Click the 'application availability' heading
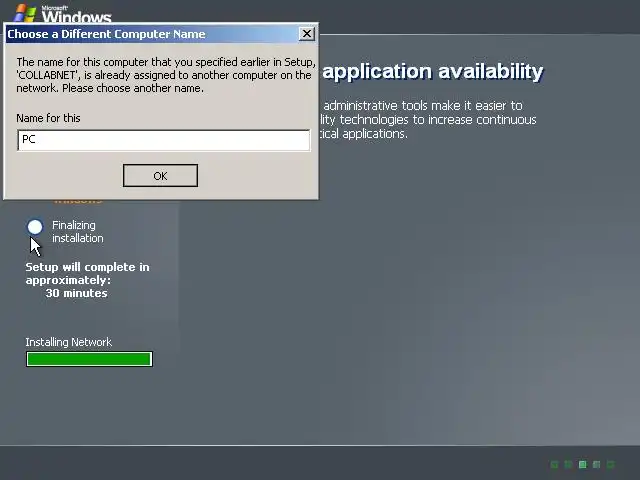 (433, 71)
